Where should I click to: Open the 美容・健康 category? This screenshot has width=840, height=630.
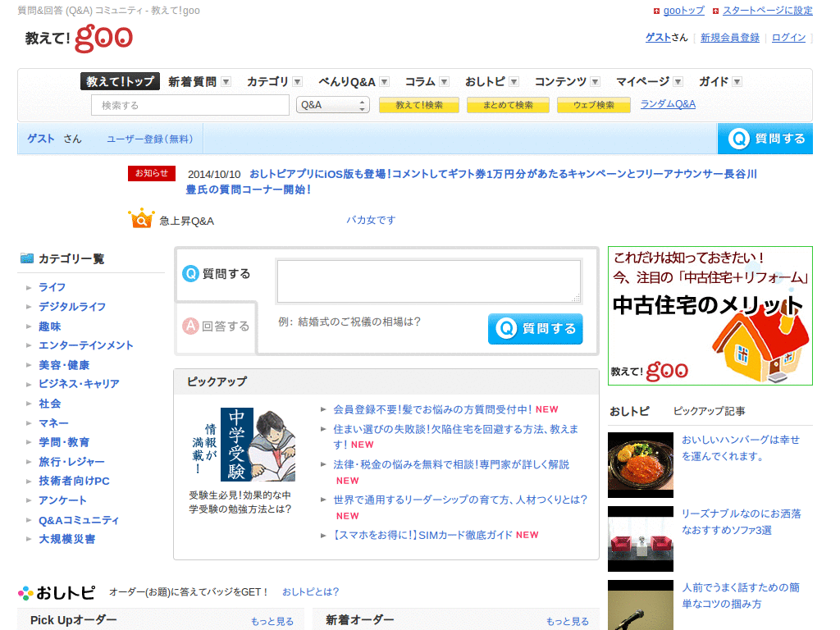(64, 365)
